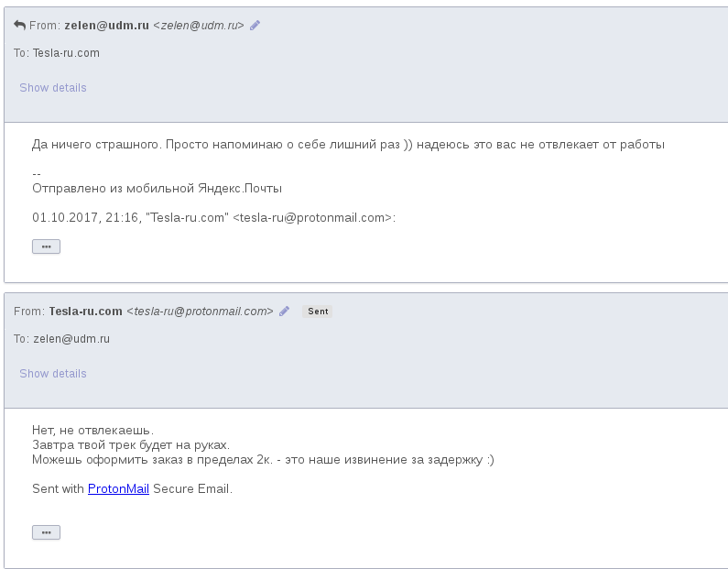Click recipient zelen@udm.ru in the To field
This screenshot has height=569, width=728.
coord(71,339)
